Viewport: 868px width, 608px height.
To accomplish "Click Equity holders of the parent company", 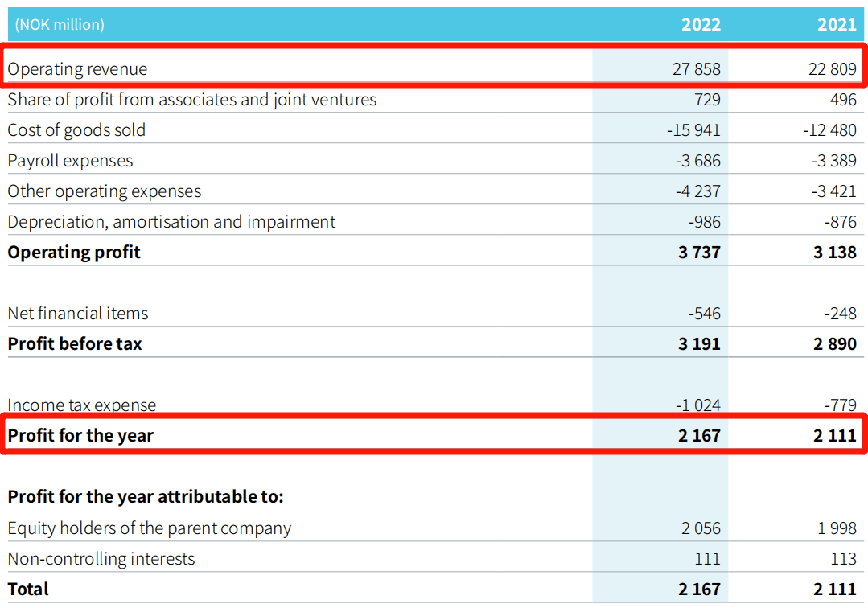I will click(150, 528).
